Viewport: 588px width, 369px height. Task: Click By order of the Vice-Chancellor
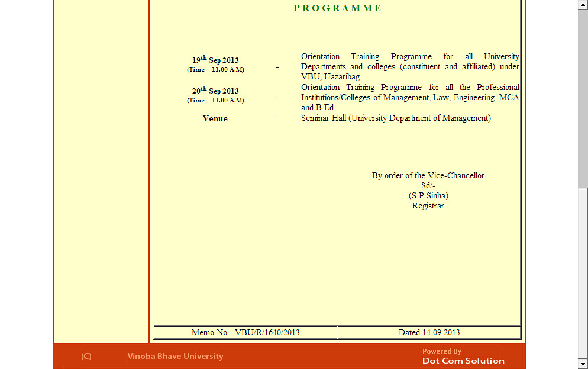pos(428,175)
